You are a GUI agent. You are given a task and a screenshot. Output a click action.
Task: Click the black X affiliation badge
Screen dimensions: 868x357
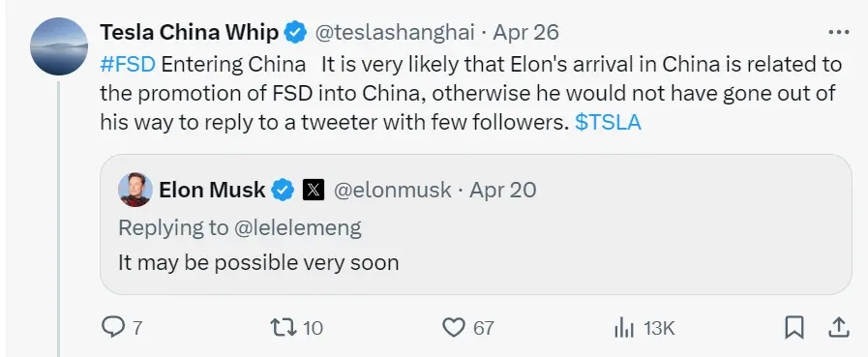coord(314,191)
